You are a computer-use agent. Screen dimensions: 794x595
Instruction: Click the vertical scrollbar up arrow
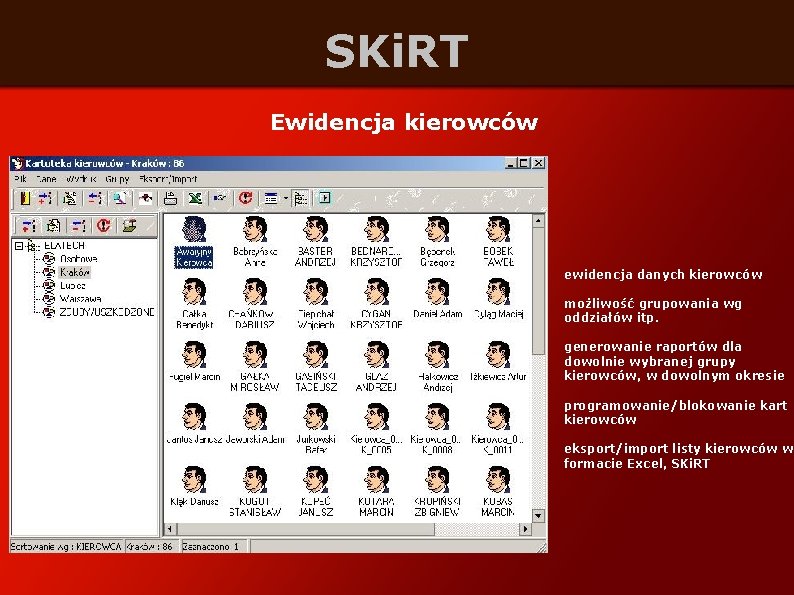click(538, 221)
